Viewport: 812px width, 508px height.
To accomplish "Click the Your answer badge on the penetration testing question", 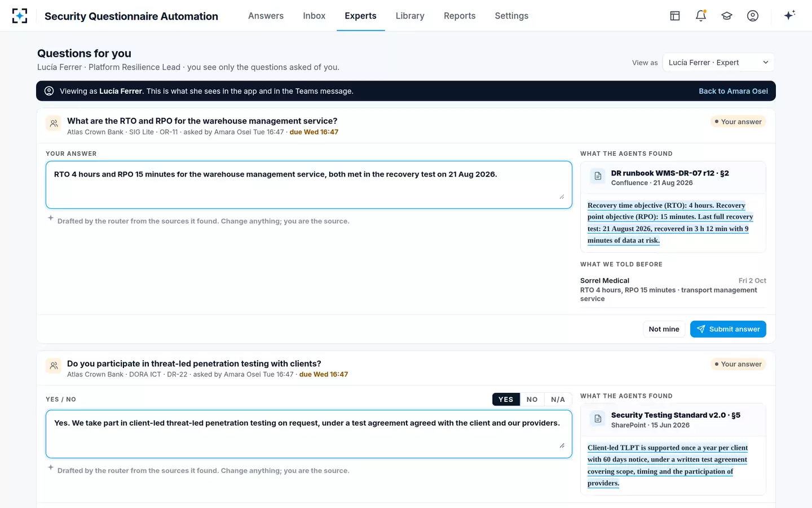I will click(x=738, y=364).
